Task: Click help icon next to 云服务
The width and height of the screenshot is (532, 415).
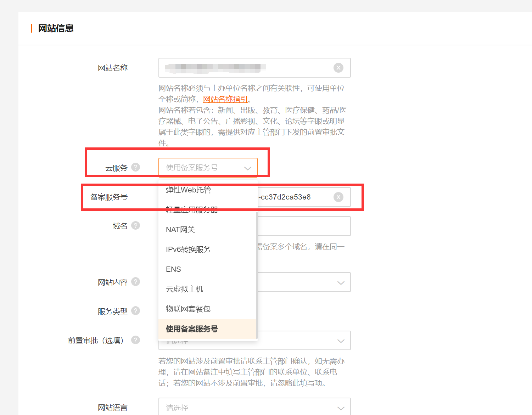Action: click(135, 167)
